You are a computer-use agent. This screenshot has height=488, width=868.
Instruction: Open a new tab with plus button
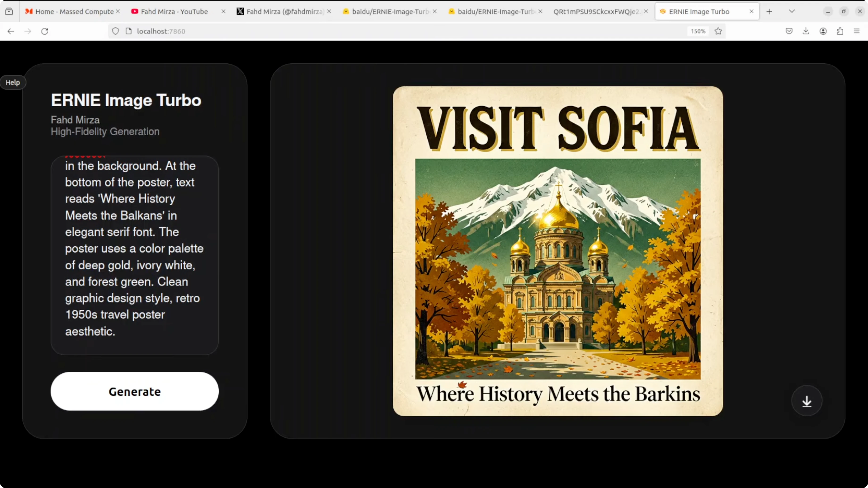pos(769,12)
